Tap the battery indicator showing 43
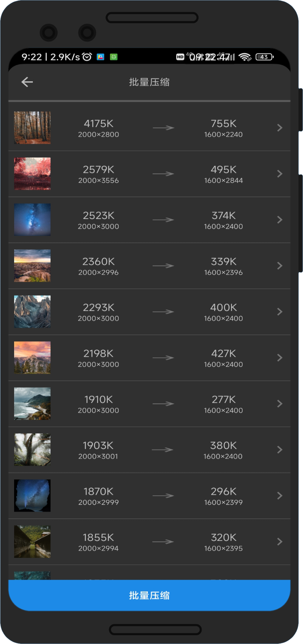 point(265,57)
